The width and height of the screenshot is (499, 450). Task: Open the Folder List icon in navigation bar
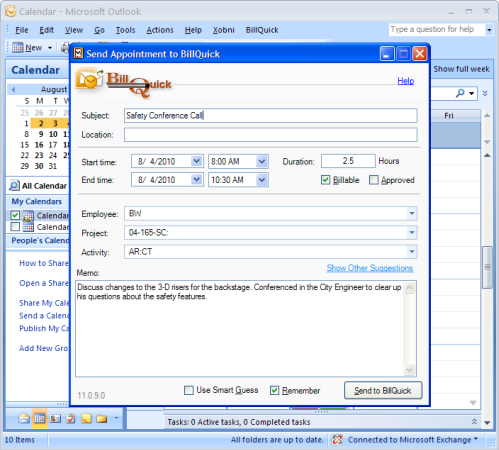click(102, 418)
